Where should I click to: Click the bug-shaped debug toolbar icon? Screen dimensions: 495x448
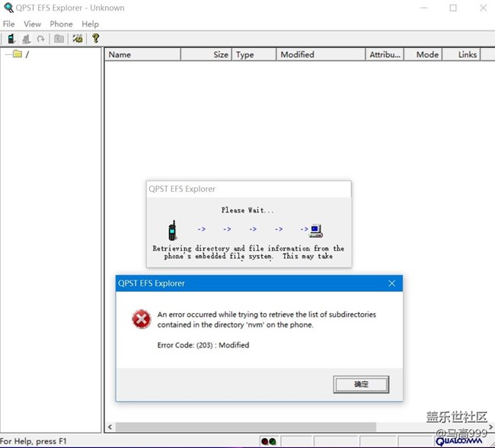coord(78,39)
